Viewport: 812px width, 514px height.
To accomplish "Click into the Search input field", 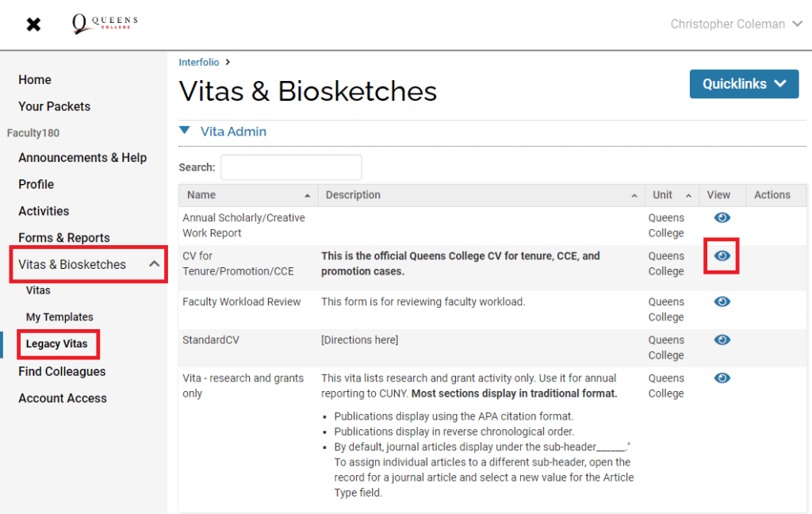I will point(291,167).
